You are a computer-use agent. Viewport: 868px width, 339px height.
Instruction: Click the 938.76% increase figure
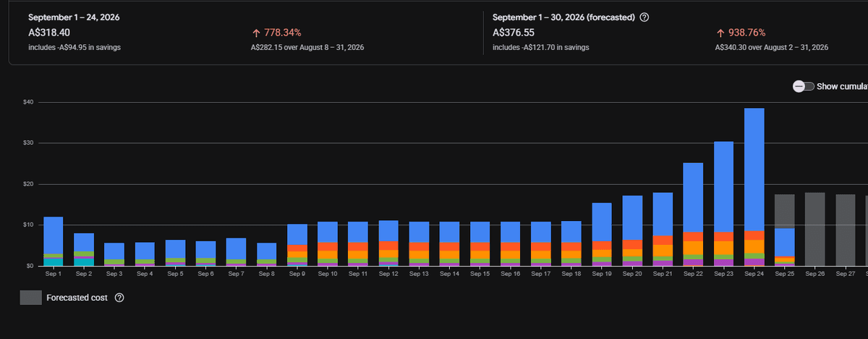(x=746, y=33)
